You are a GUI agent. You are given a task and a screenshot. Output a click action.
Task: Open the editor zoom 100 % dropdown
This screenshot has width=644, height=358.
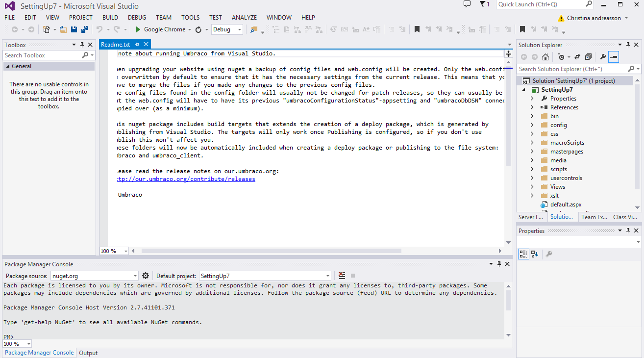126,251
